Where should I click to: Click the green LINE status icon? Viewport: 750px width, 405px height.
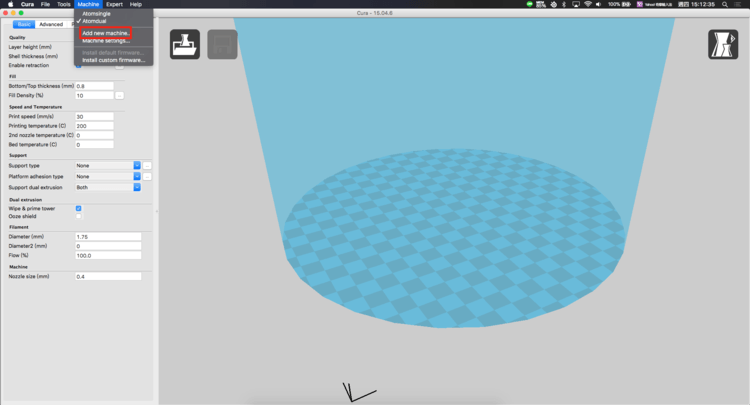(529, 4)
